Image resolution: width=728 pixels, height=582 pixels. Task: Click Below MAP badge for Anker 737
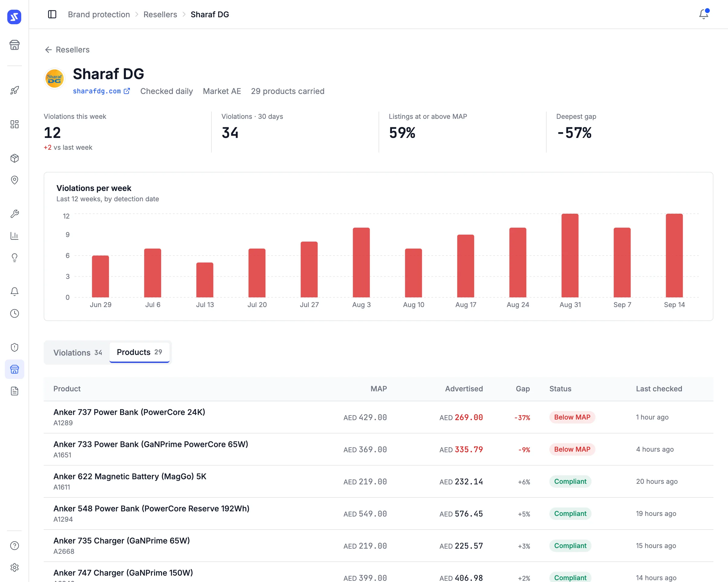pos(572,417)
